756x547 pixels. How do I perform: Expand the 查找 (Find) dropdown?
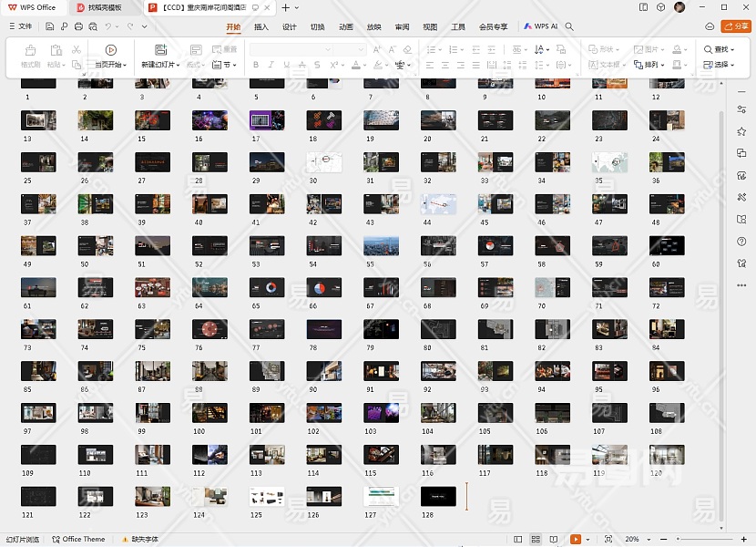720,49
